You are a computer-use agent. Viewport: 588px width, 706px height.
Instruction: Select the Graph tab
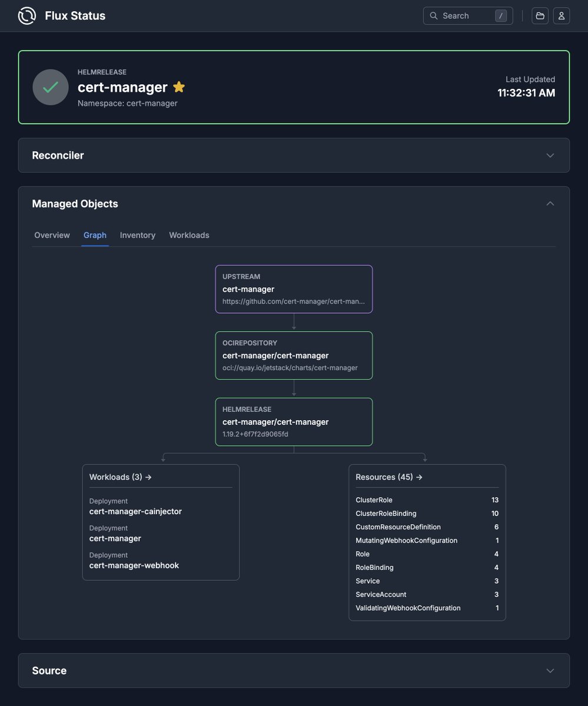click(x=95, y=235)
